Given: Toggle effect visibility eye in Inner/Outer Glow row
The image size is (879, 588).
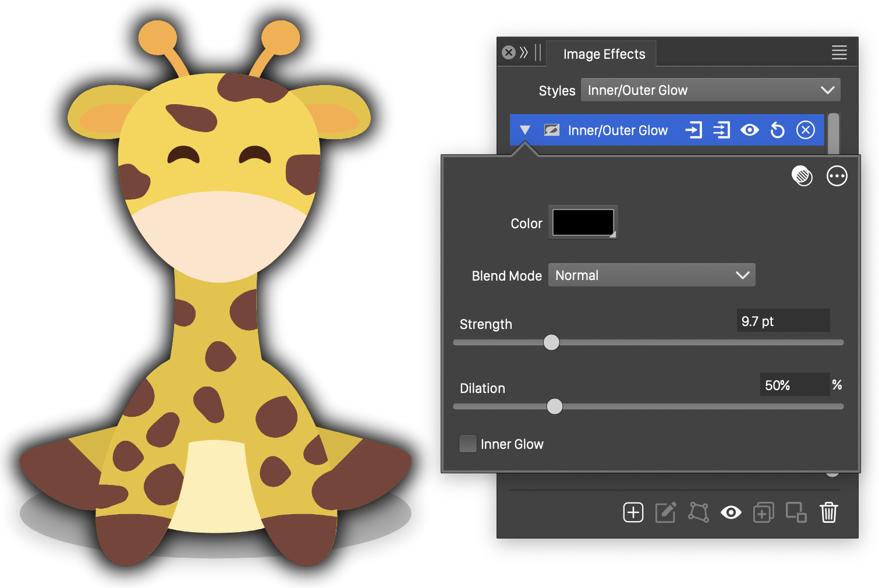Looking at the screenshot, I should pyautogui.click(x=749, y=130).
